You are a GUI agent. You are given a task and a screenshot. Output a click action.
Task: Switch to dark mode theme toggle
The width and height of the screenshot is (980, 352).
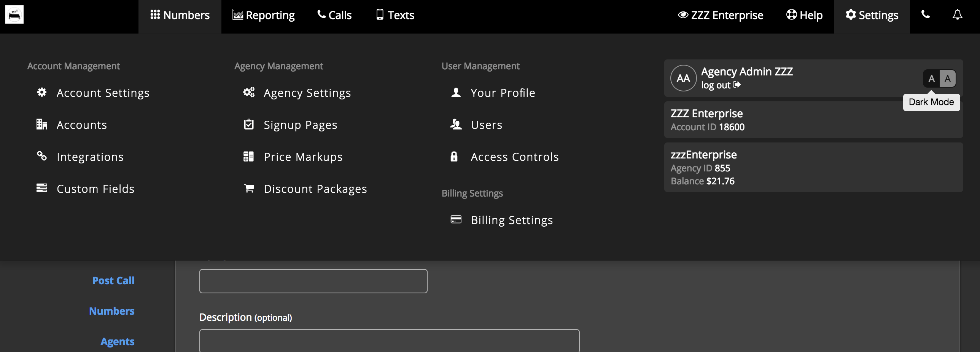[931, 79]
